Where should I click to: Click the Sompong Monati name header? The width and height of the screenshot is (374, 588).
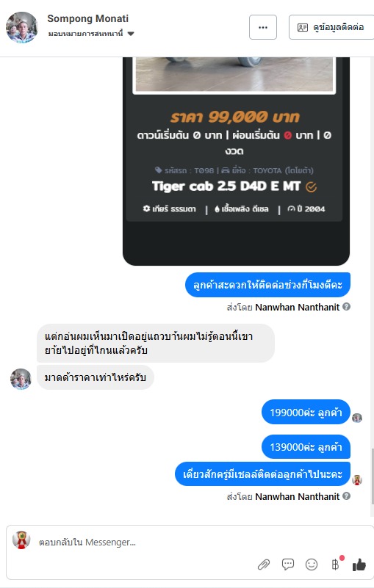pos(88,18)
